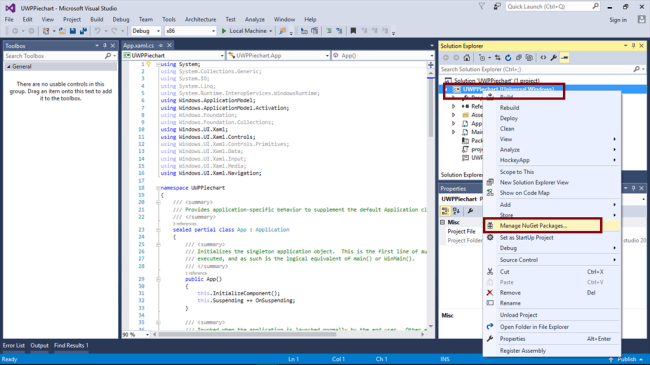Switch to the Output tab

39,346
